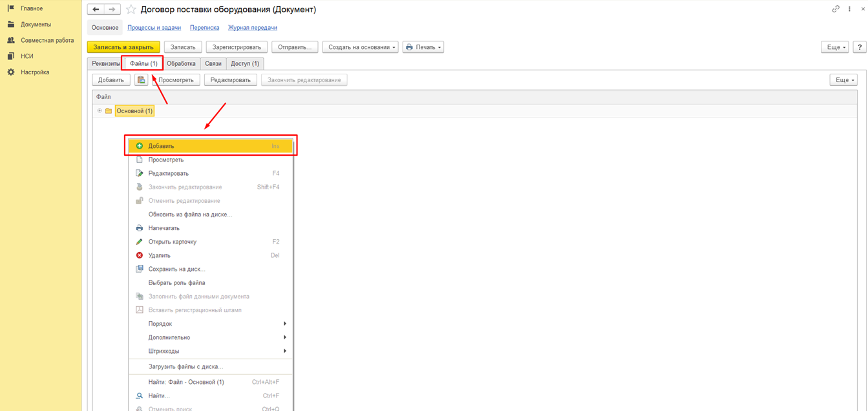Viewport: 868px width, 411px height.
Task: Open Печать dropdown button
Action: 423,47
